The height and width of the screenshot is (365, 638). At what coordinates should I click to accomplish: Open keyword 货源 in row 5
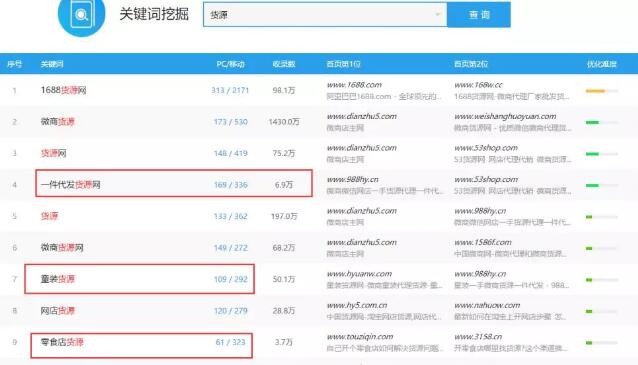tap(49, 216)
